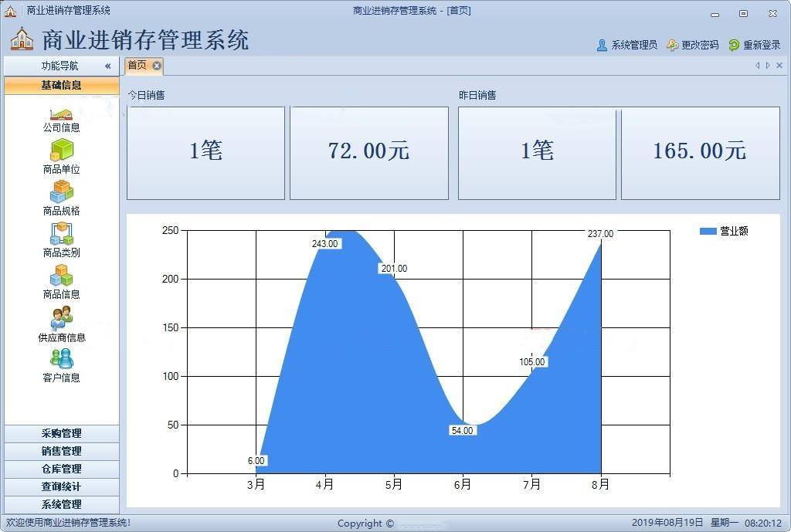Open the 商品单位 product unit icon
791x532 pixels.
coord(62,151)
